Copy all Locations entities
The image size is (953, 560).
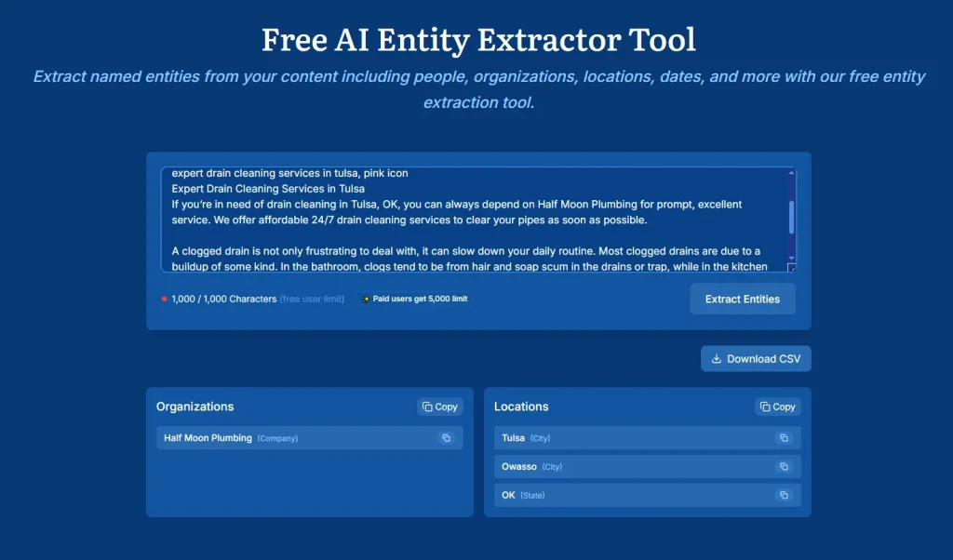click(777, 407)
